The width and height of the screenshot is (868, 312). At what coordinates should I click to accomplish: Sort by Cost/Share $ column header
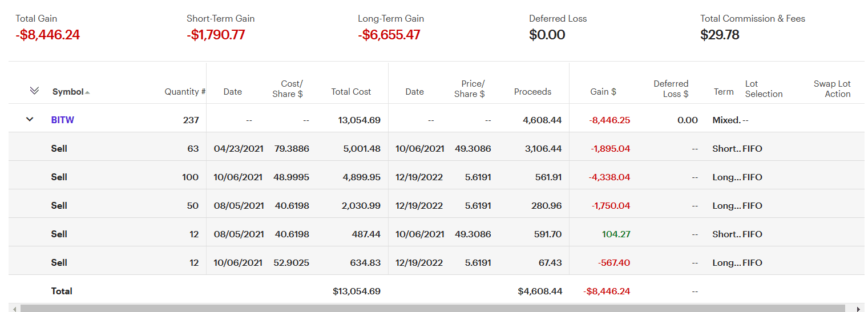tap(292, 88)
